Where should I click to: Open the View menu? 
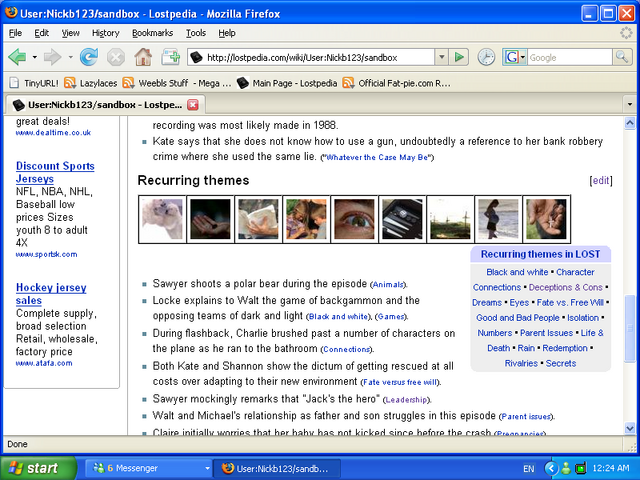(70, 33)
